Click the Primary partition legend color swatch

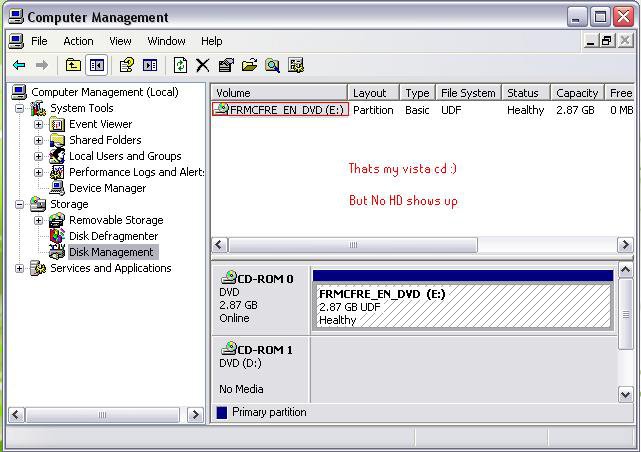(x=222, y=413)
